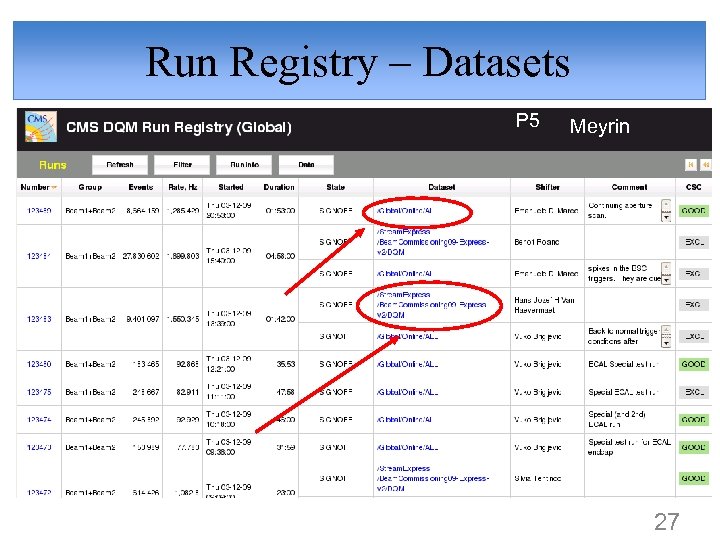Image resolution: width=720 pixels, height=540 pixels.
Task: Click the Dataset column header
Action: [442, 187]
